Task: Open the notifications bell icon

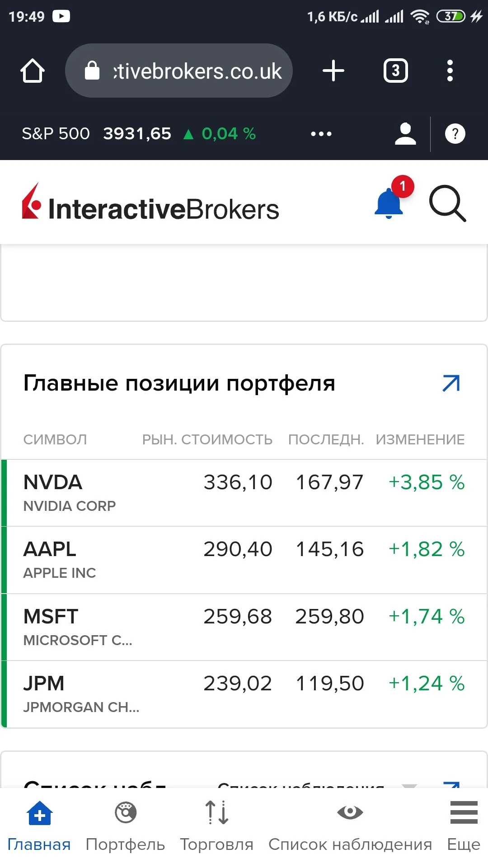Action: coord(389,203)
